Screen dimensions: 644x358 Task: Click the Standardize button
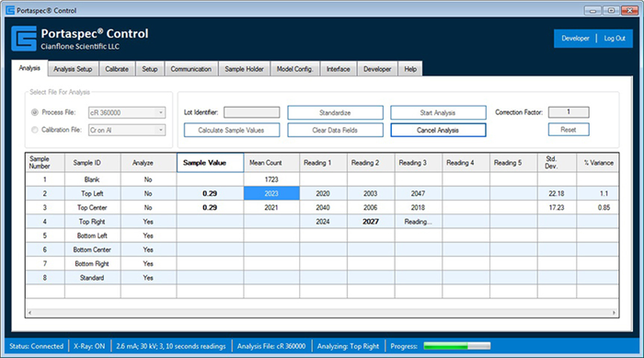[335, 112]
